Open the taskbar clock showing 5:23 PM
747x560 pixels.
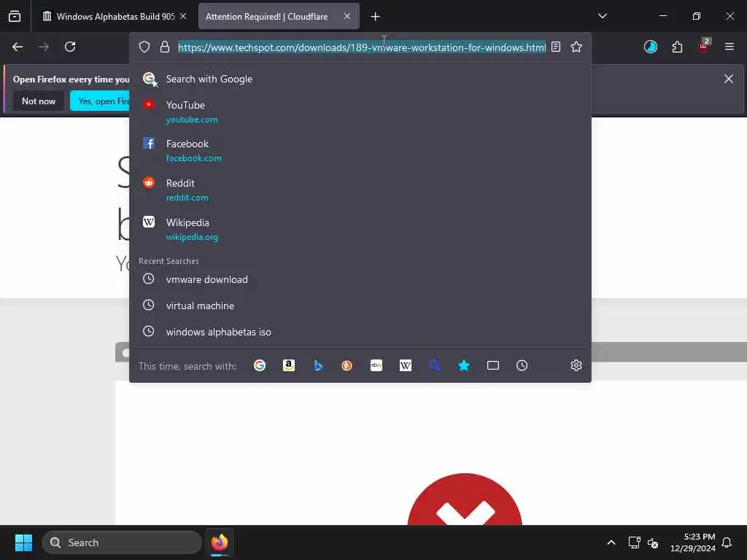[693, 542]
